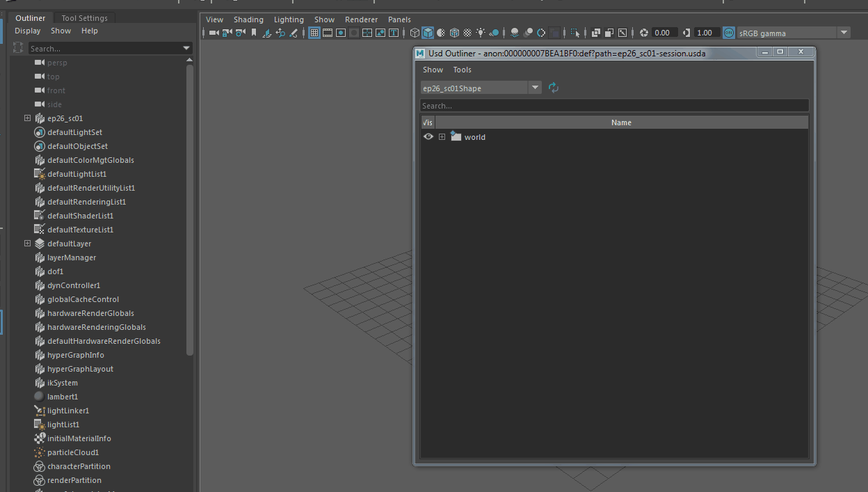Select the smooth shaded display icon
The height and width of the screenshot is (492, 868).
click(428, 32)
